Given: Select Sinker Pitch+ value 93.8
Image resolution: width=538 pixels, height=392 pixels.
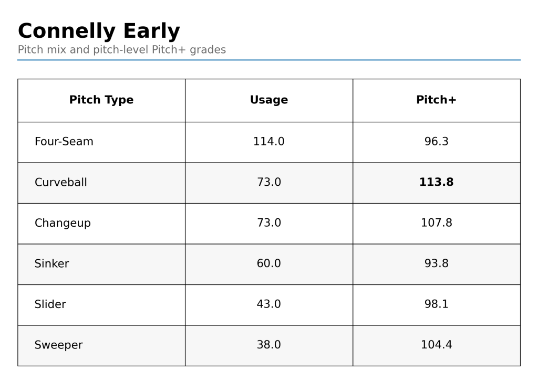Looking at the screenshot, I should click(x=436, y=264).
